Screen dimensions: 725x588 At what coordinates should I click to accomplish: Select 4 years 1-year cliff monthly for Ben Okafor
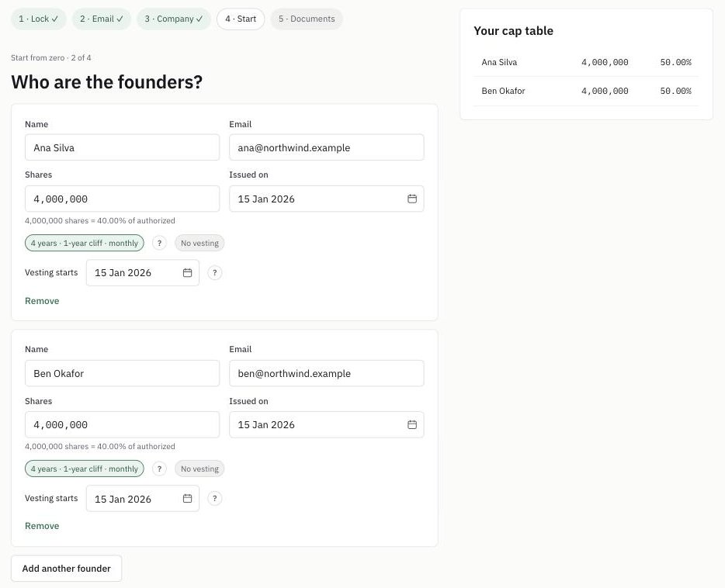[x=85, y=469]
